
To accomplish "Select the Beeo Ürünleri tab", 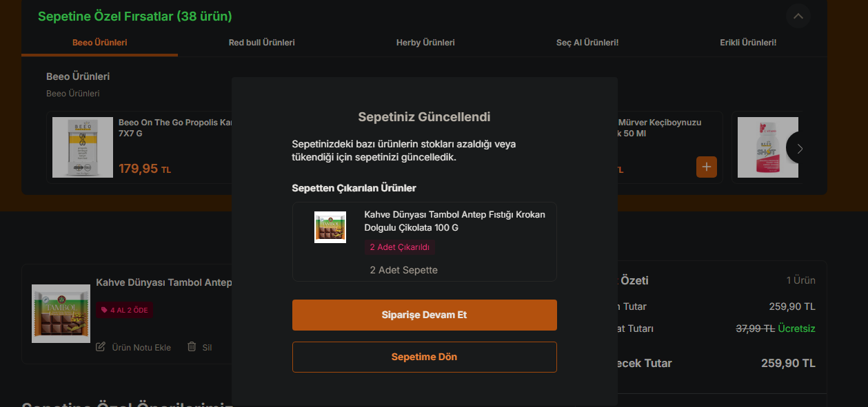I will (x=100, y=43).
